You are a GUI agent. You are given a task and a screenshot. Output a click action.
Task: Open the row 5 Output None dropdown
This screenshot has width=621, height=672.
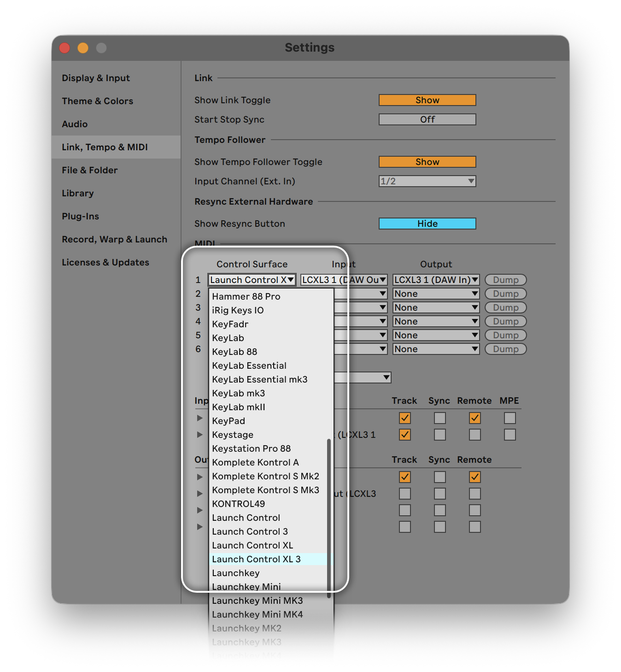pyautogui.click(x=436, y=335)
